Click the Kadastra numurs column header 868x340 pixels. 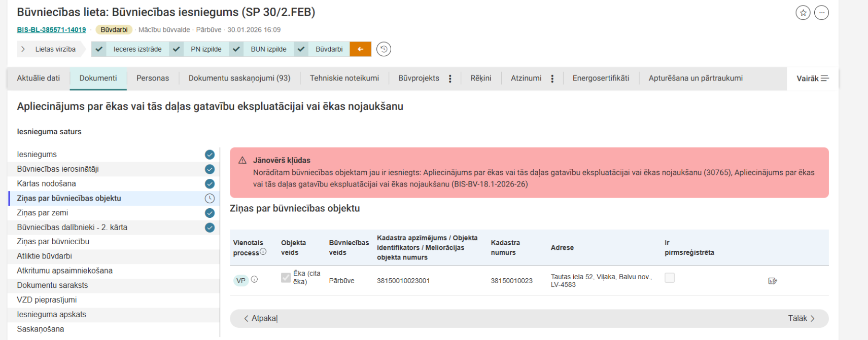(505, 248)
